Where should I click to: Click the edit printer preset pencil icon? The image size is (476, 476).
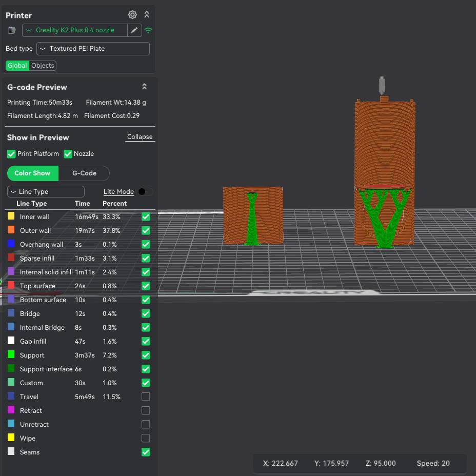click(x=134, y=30)
